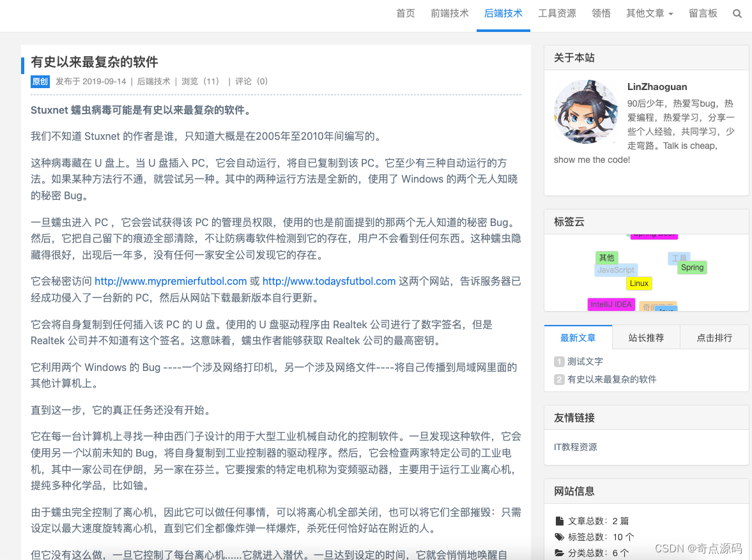Click the 网站信息 panel header
This screenshot has height=560, width=752.
point(647,491)
